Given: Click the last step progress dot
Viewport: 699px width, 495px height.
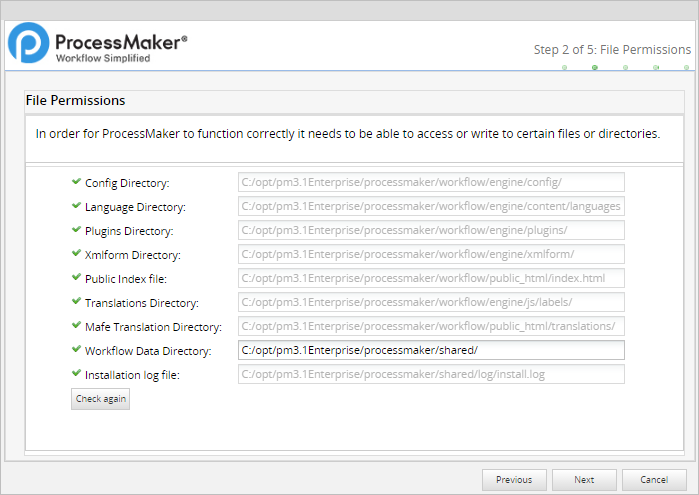Looking at the screenshot, I should (x=687, y=68).
